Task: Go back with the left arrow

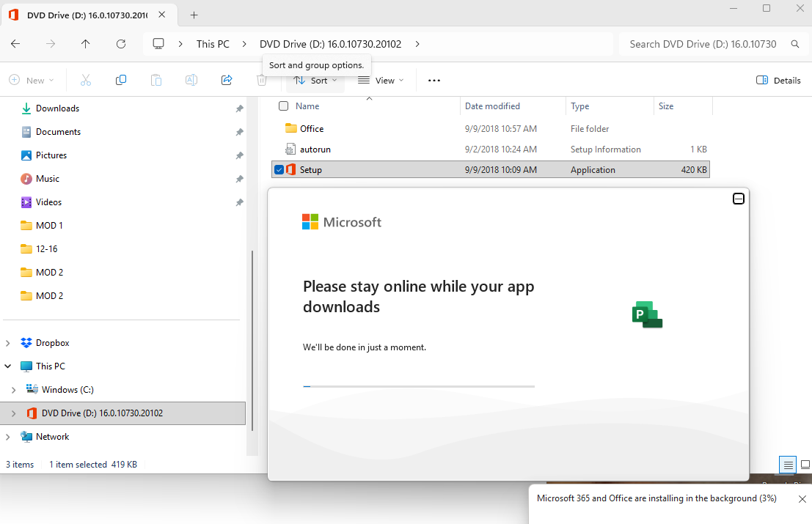Action: [x=15, y=44]
